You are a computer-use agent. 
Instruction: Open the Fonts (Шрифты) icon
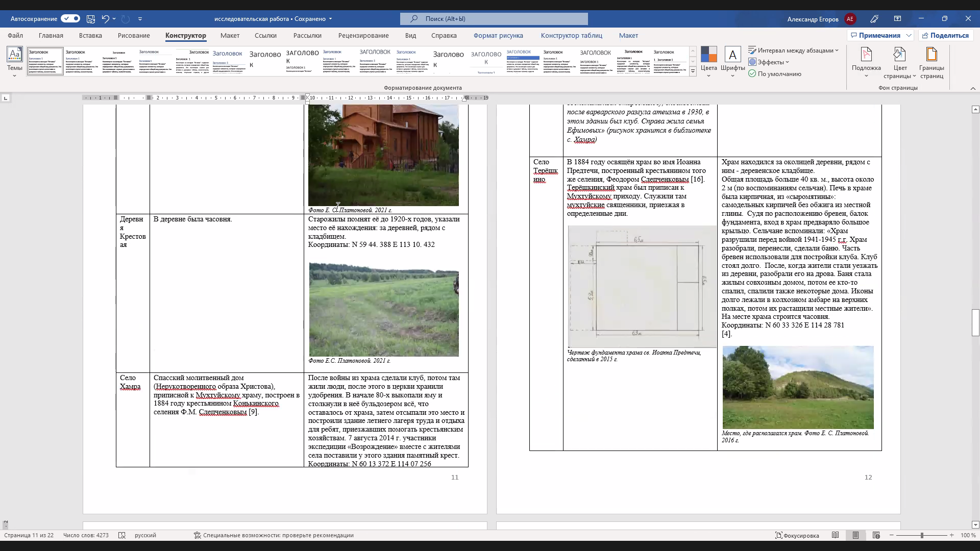click(x=732, y=55)
